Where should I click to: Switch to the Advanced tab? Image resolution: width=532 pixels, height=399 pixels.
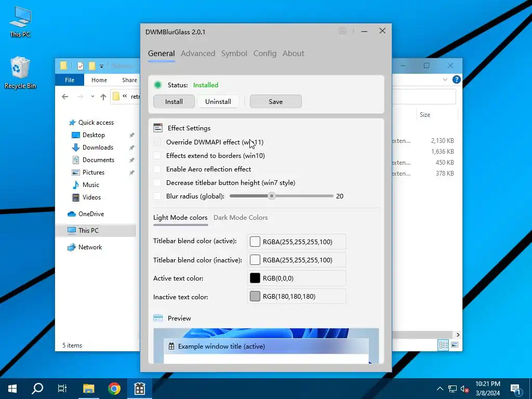[198, 54]
